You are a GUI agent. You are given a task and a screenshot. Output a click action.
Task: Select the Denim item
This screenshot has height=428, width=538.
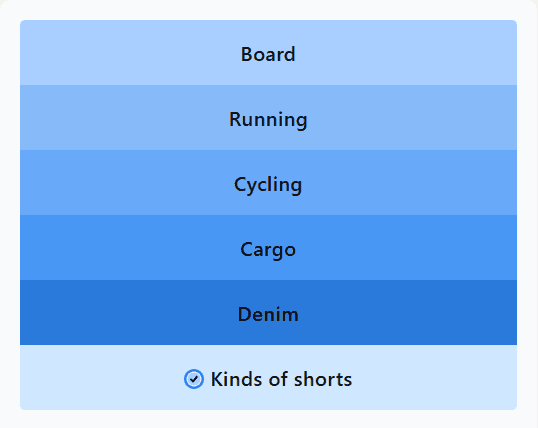(x=268, y=312)
